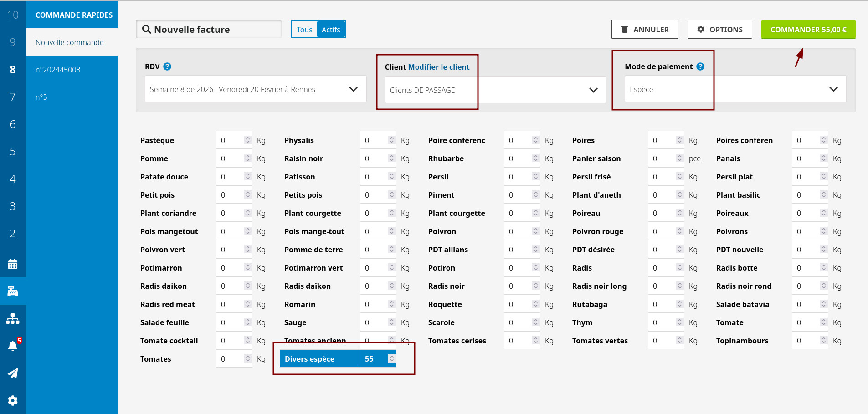
Task: Select Nouvelle commande in side menu
Action: click(70, 42)
